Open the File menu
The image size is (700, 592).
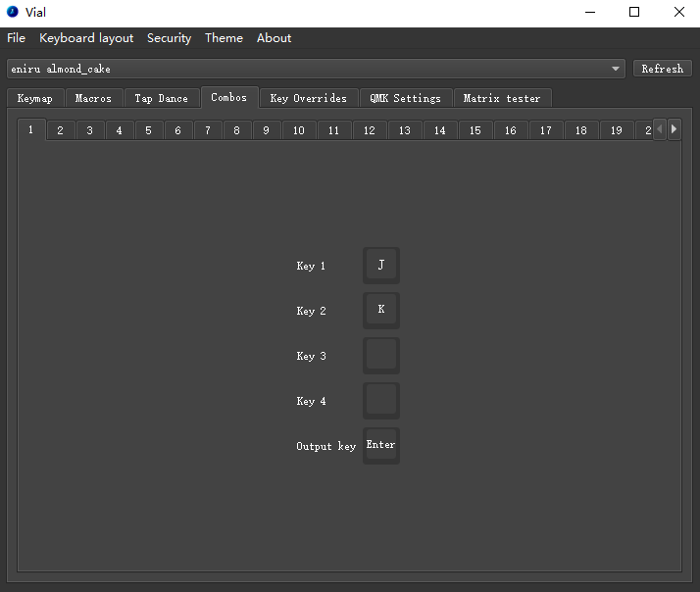(x=16, y=38)
